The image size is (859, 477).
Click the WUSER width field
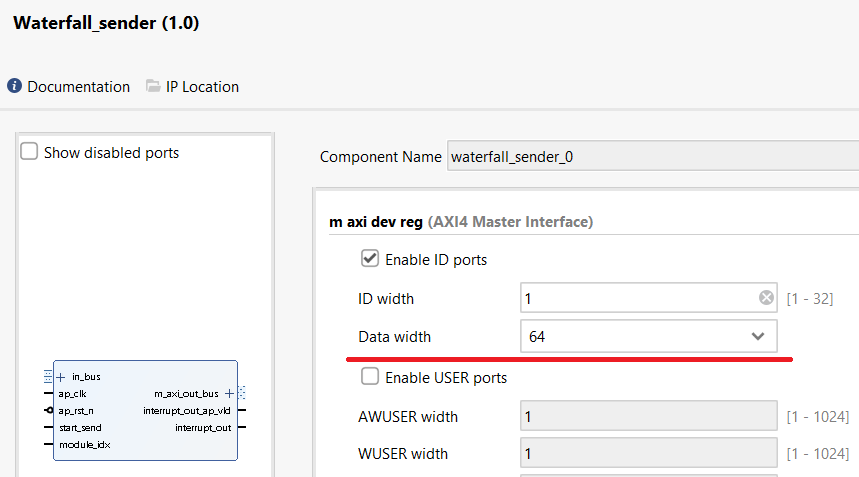(x=647, y=454)
